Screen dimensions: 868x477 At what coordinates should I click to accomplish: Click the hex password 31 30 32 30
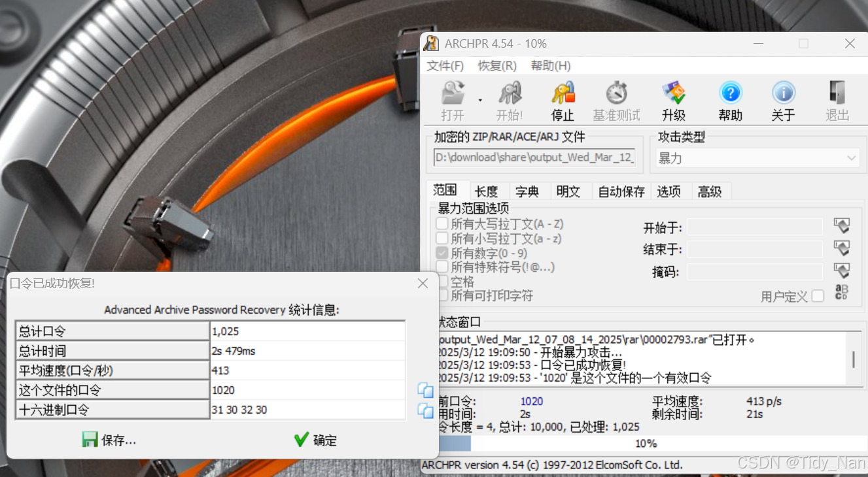pyautogui.click(x=307, y=410)
